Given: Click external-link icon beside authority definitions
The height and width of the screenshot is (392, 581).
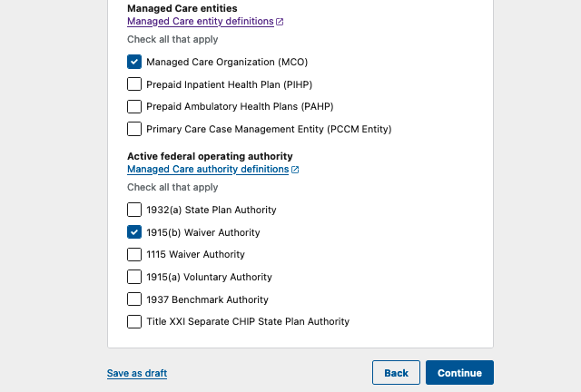Looking at the screenshot, I should click(295, 170).
